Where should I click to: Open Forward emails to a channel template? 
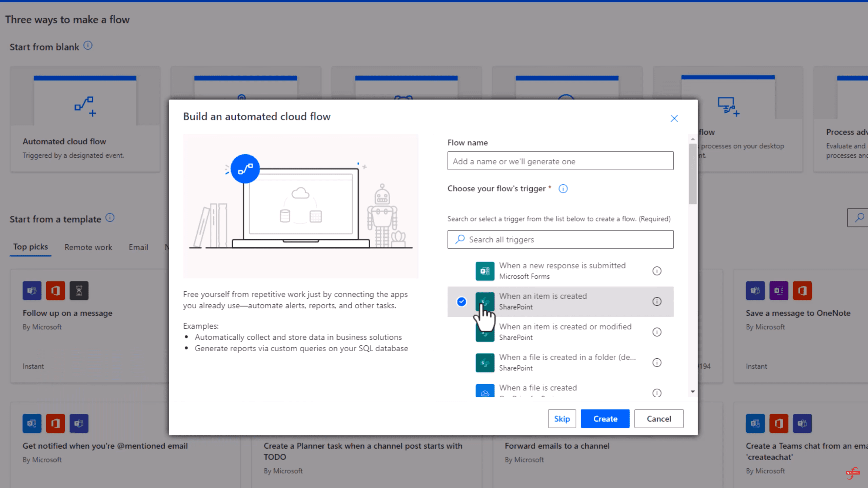[x=557, y=446]
